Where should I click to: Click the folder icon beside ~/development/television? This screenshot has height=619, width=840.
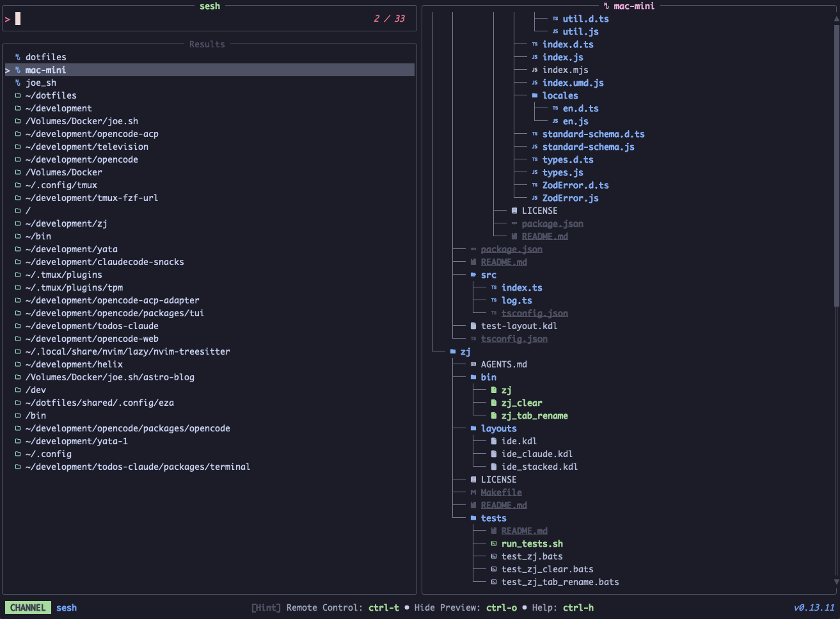[x=18, y=147]
